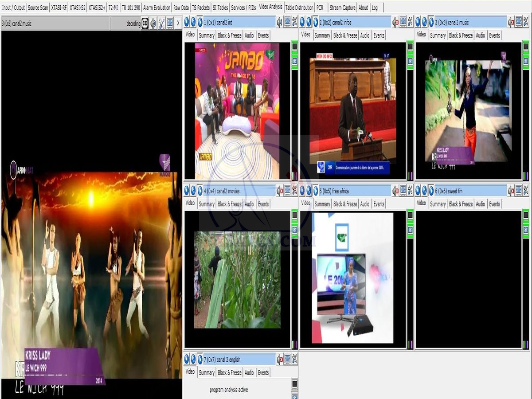The height and width of the screenshot is (399, 532).
Task: Open tools settings for canal 2 english
Action: click(294, 359)
